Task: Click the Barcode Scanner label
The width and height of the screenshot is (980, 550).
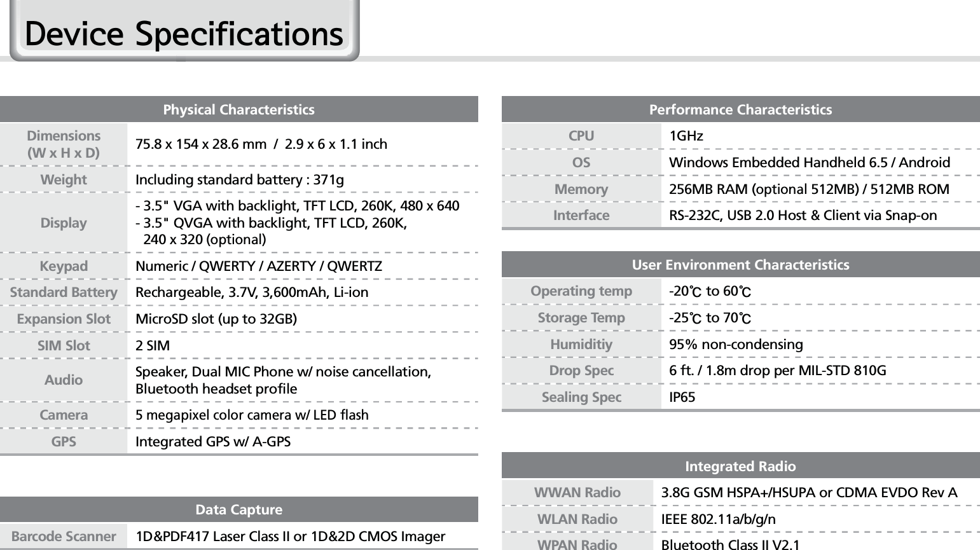Action: (64, 537)
